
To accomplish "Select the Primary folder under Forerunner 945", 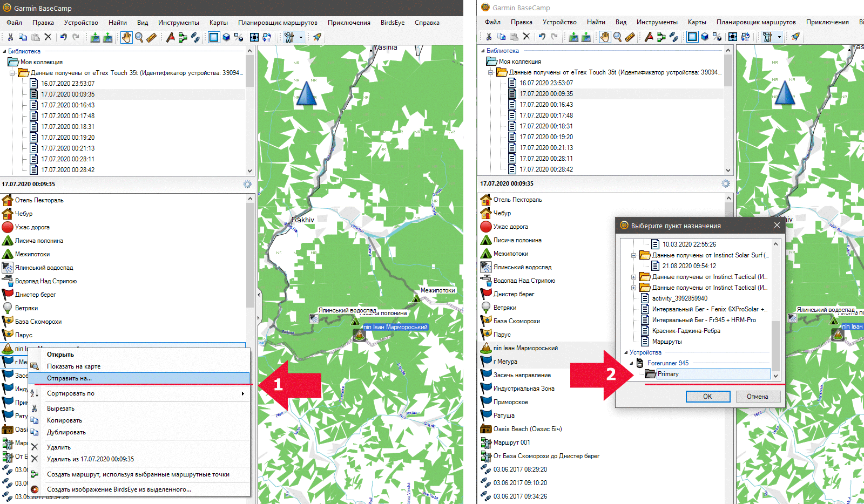I will (668, 374).
